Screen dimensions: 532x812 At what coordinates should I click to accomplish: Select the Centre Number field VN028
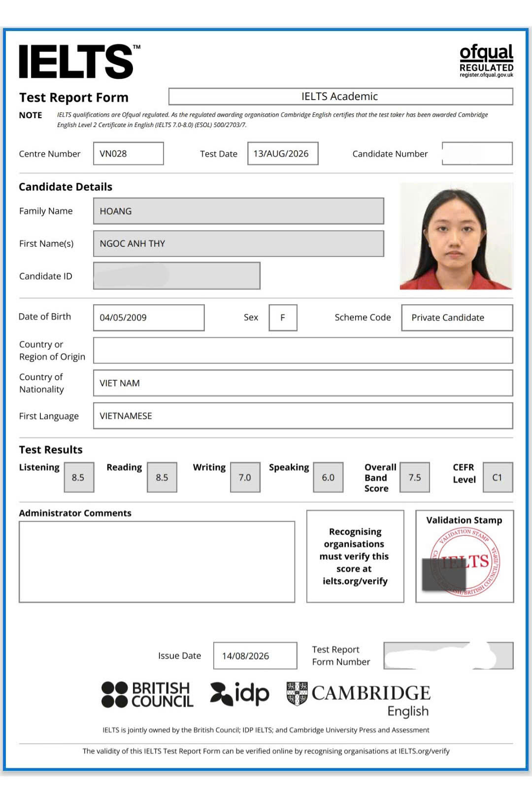pyautogui.click(x=128, y=154)
